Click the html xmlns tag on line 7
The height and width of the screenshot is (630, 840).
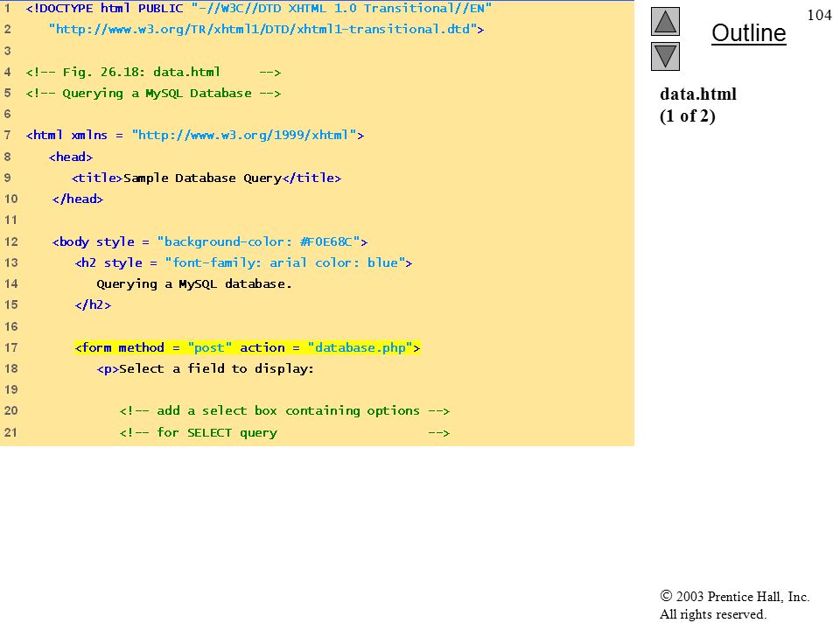pyautogui.click(x=195, y=135)
